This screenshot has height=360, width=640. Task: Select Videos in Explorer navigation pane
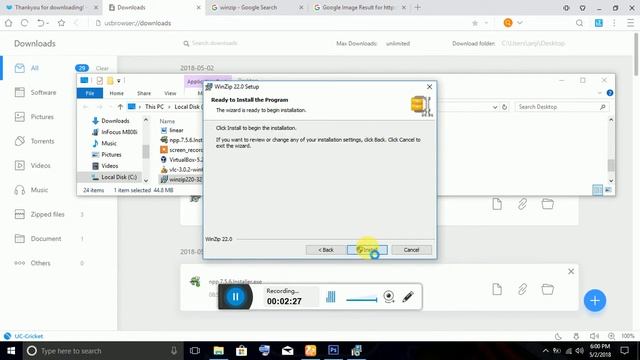coord(109,166)
